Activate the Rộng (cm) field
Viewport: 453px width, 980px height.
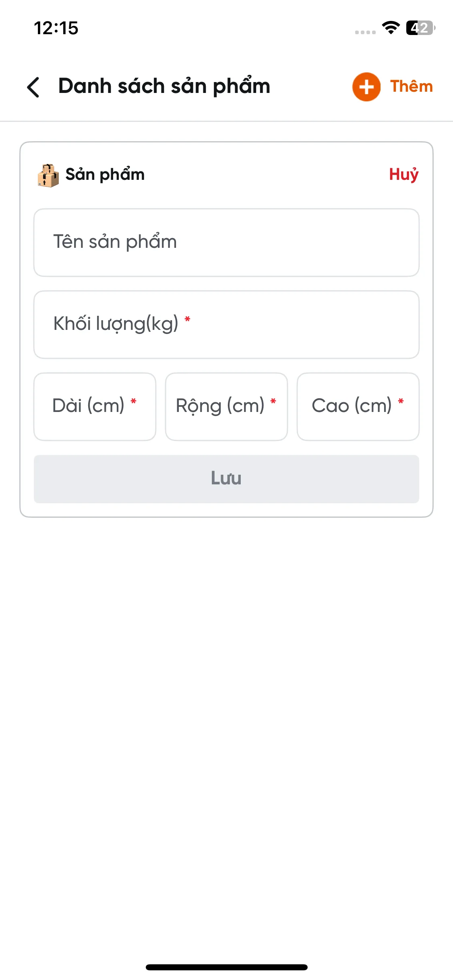tap(226, 407)
